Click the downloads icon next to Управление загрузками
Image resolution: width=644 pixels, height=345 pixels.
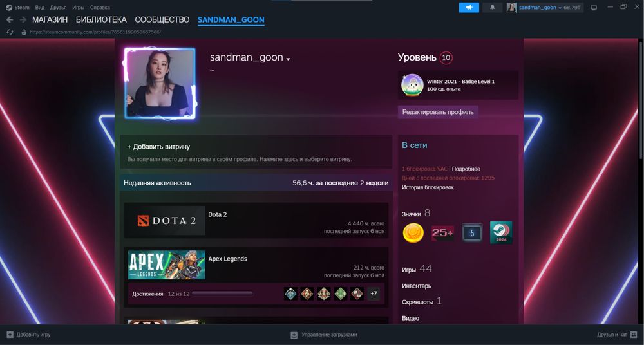coord(294,335)
